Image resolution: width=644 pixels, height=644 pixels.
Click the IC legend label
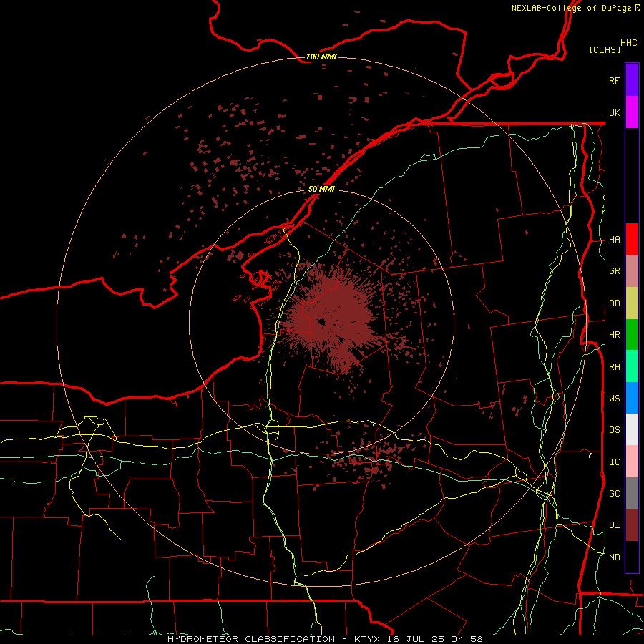coord(615,462)
